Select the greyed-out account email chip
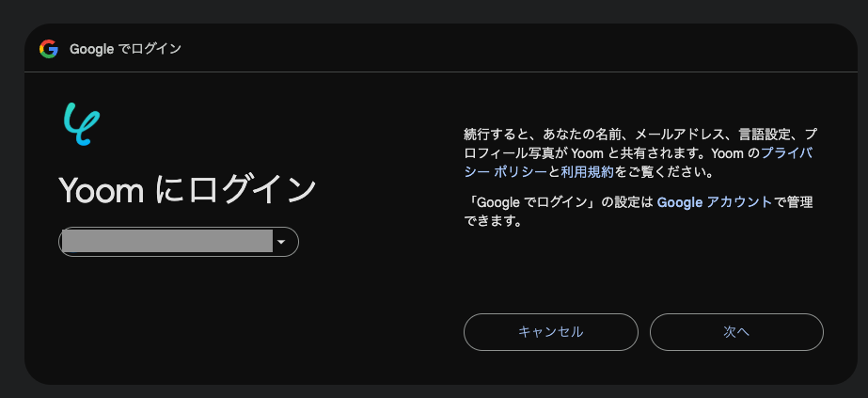Viewport: 868px width, 398px height. [179, 242]
